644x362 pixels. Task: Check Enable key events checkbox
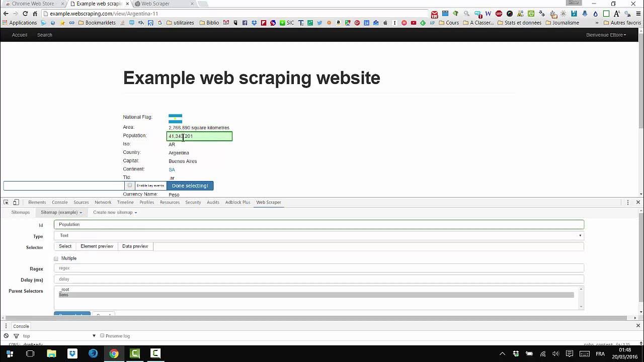coord(130,186)
